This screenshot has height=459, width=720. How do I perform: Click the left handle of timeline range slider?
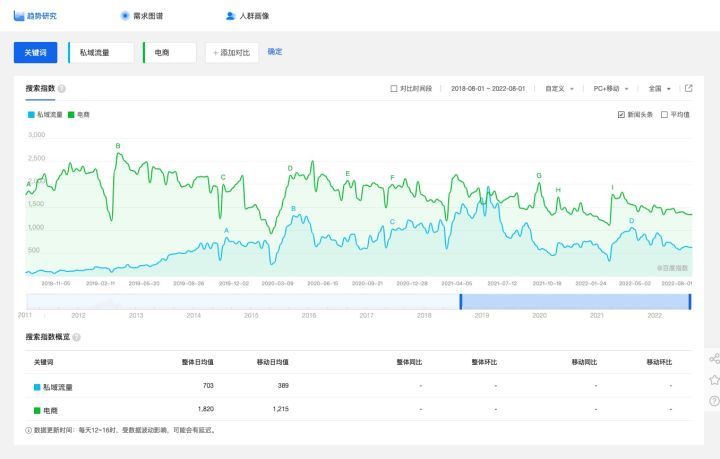click(x=461, y=302)
